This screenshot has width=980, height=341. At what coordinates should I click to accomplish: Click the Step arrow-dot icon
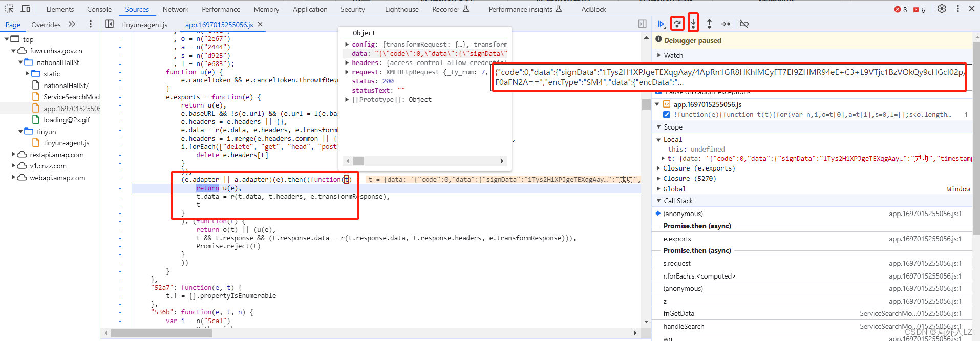[726, 24]
